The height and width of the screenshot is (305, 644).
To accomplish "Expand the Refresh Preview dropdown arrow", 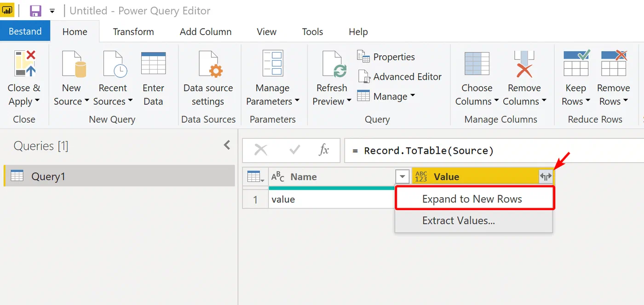I will tap(349, 101).
